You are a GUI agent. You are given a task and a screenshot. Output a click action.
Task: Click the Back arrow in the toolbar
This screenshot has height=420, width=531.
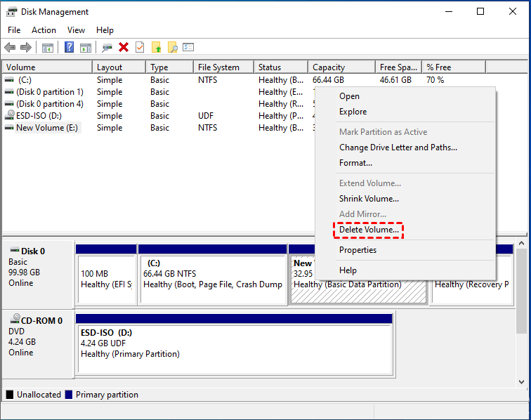click(10, 47)
